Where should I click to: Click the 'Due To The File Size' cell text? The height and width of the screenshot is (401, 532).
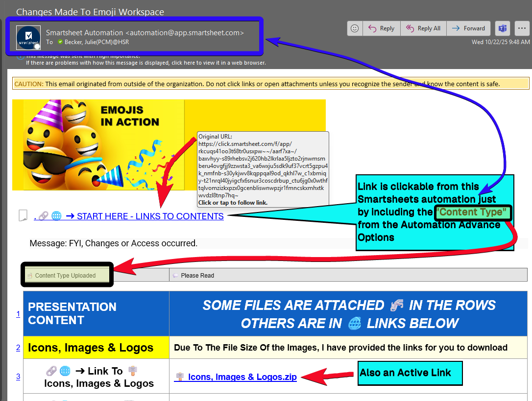tap(340, 348)
